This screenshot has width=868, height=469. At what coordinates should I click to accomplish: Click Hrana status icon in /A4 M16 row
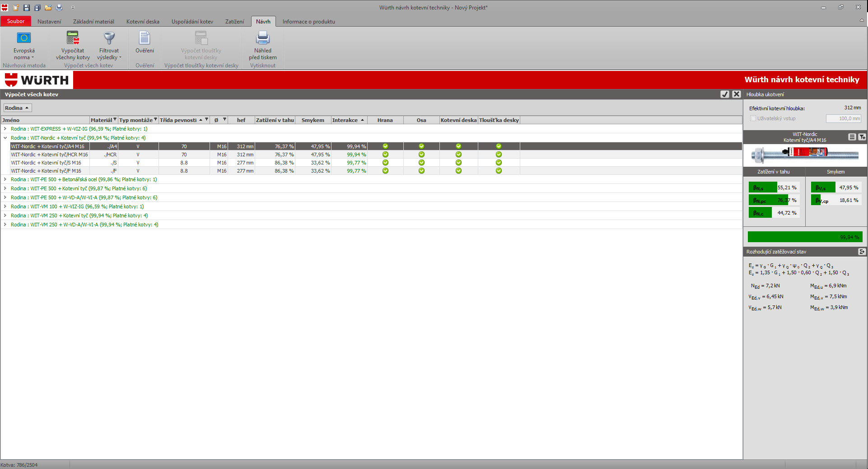(x=385, y=146)
